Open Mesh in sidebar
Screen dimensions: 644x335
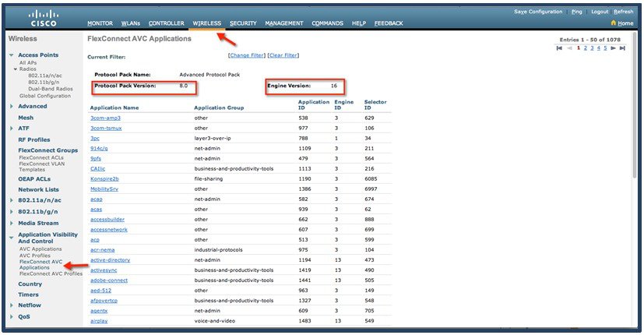click(26, 118)
